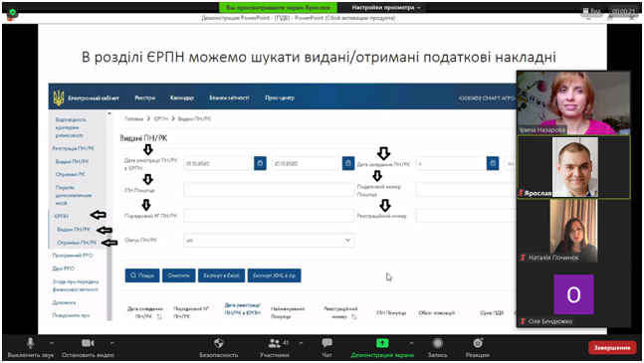This screenshot has height=363, width=644.
Task: Open Згода про передачу фінансової звітності item
Action: [76, 285]
